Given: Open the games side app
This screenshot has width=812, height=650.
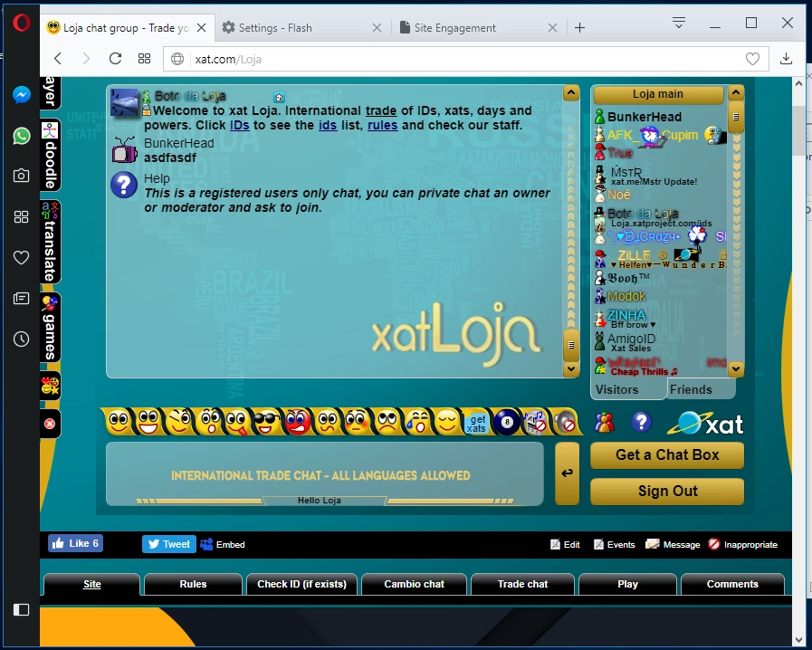Looking at the screenshot, I should pyautogui.click(x=50, y=328).
